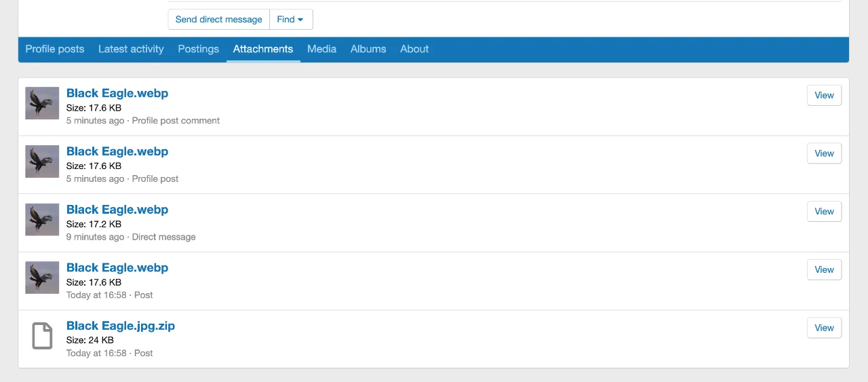
Task: Open the Albums tab
Action: (368, 49)
